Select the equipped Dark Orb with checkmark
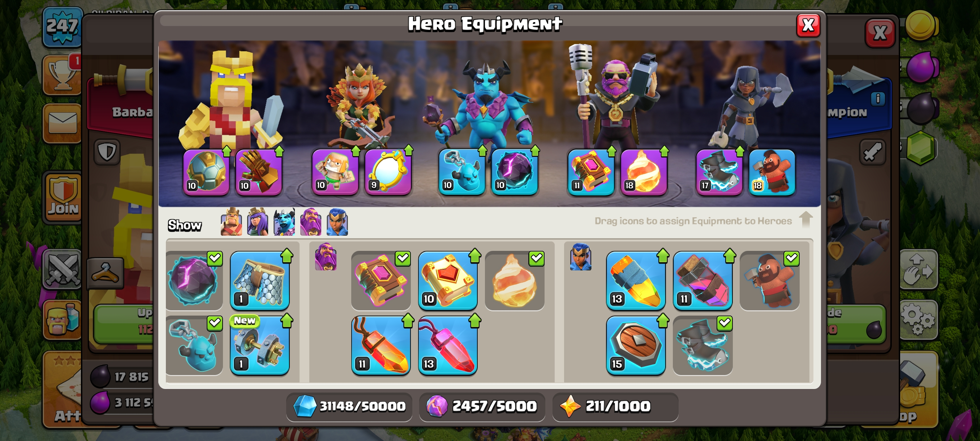The height and width of the screenshot is (441, 980). click(x=194, y=281)
